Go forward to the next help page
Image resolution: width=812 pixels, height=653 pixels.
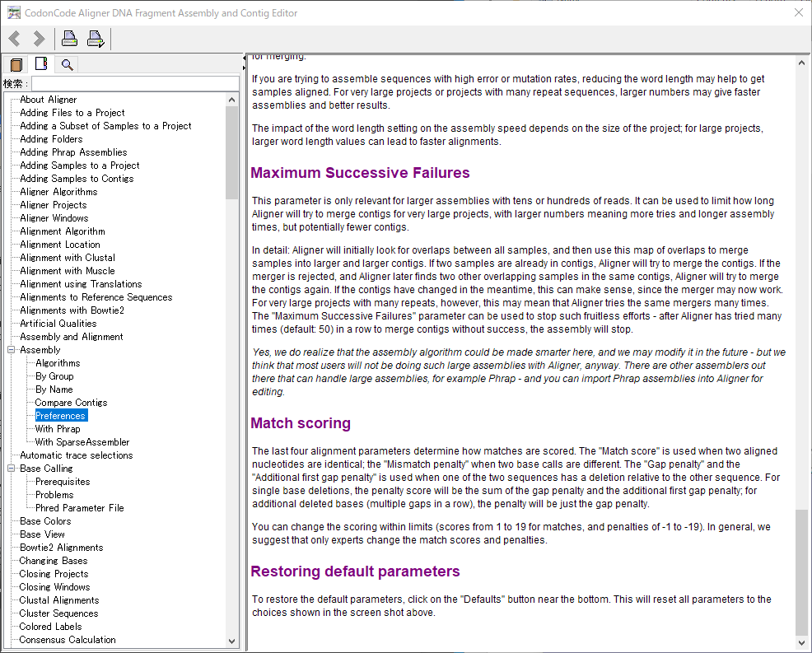(x=39, y=39)
